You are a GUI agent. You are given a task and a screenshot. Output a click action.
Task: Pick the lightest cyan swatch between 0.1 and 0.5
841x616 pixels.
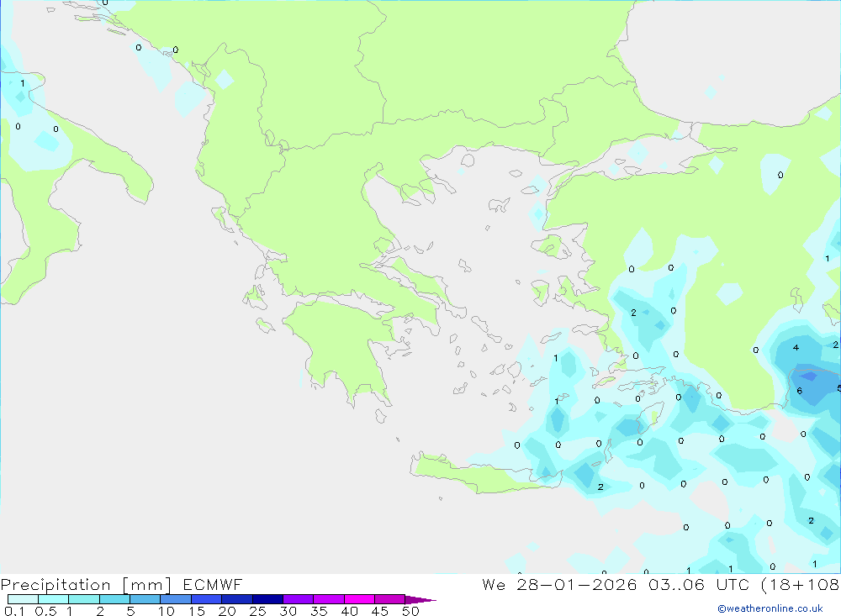tap(23, 599)
